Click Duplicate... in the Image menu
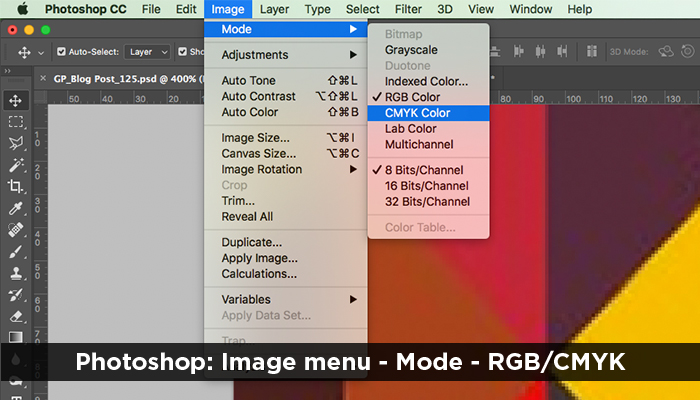 pos(251,242)
